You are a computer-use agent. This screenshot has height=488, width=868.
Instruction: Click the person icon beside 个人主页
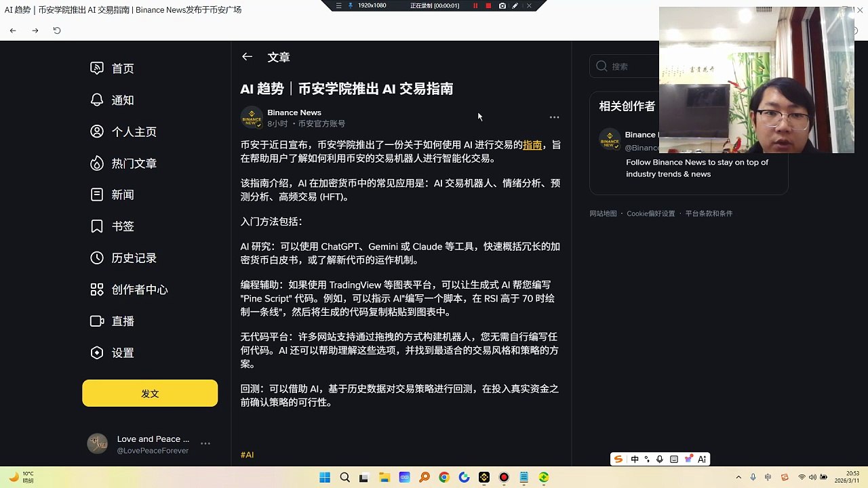pyautogui.click(x=97, y=131)
